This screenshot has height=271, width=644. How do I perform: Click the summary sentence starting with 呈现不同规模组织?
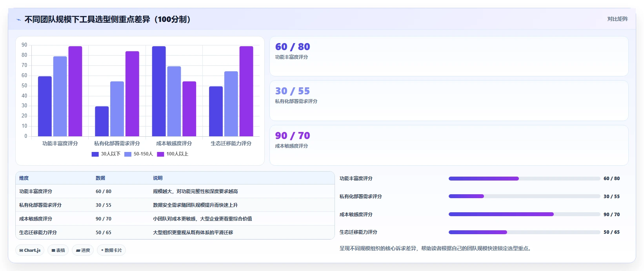[435, 248]
